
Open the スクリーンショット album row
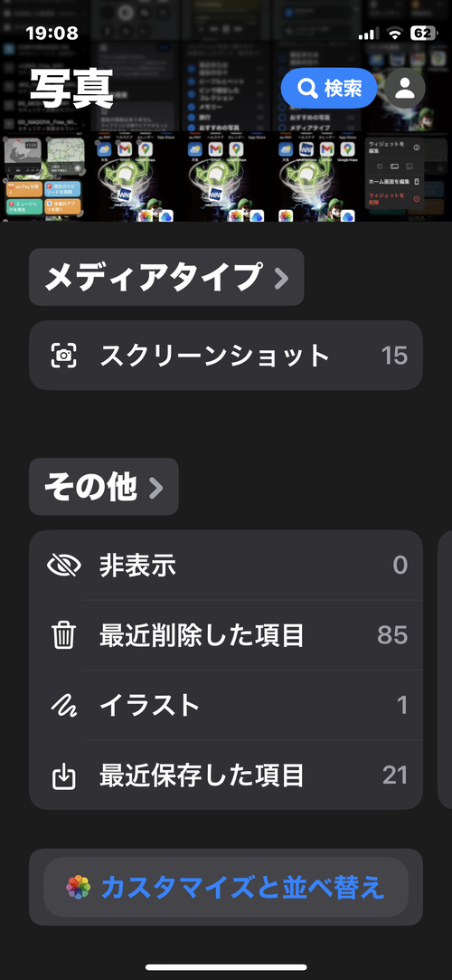coord(226,356)
